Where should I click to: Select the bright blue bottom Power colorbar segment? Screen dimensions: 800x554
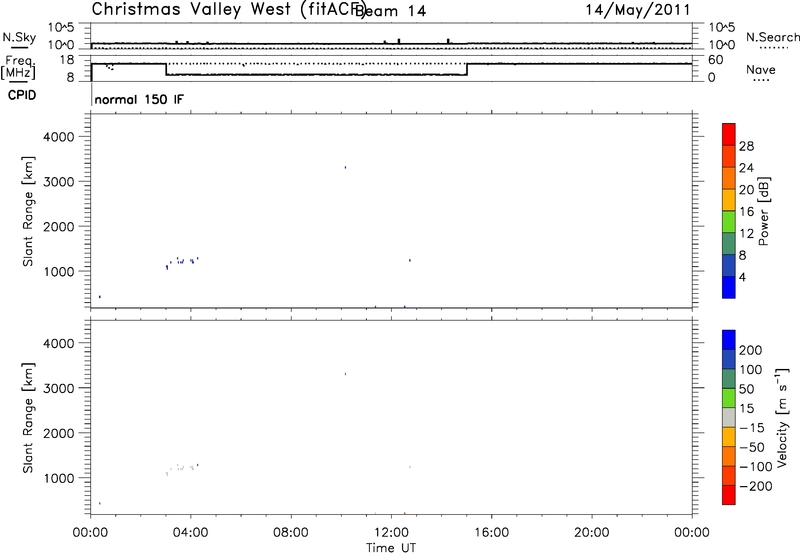(729, 287)
